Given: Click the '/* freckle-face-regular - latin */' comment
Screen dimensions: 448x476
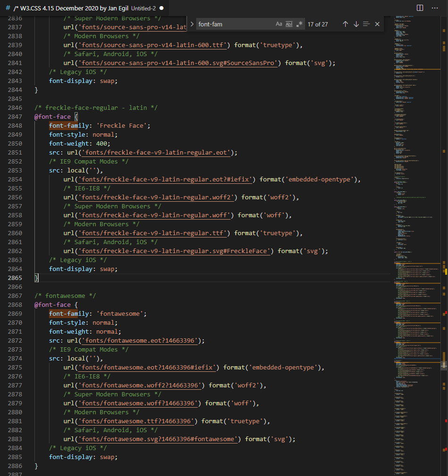Looking at the screenshot, I should tap(96, 108).
